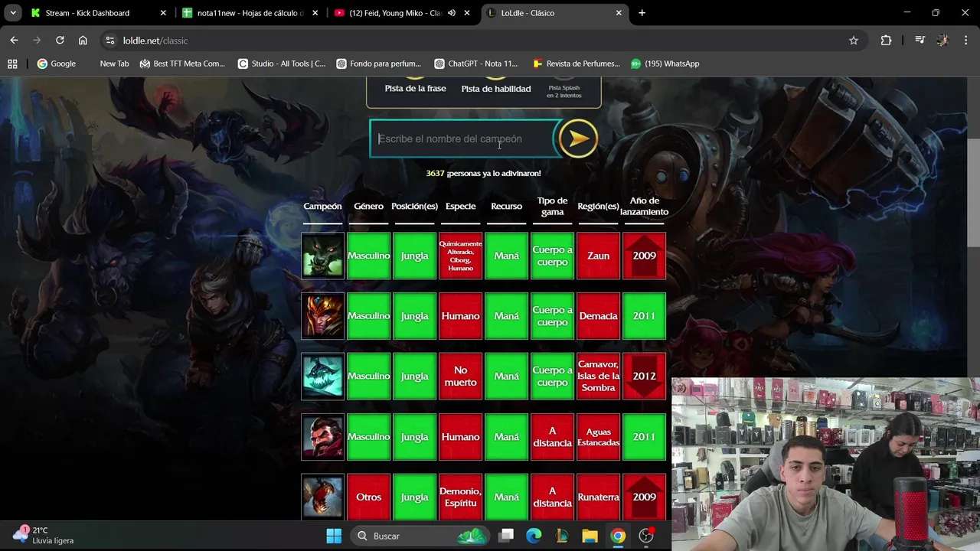Click the 'Camavor, Islas de la Sombra' cell
Screen dimensions: 980x551
pyautogui.click(x=598, y=376)
